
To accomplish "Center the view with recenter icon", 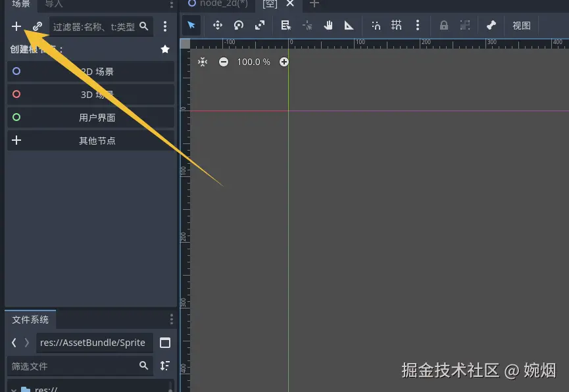I will (203, 62).
